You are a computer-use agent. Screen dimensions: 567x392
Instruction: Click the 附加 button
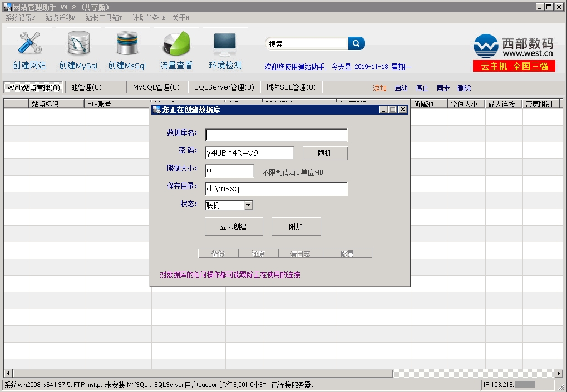pos(296,227)
